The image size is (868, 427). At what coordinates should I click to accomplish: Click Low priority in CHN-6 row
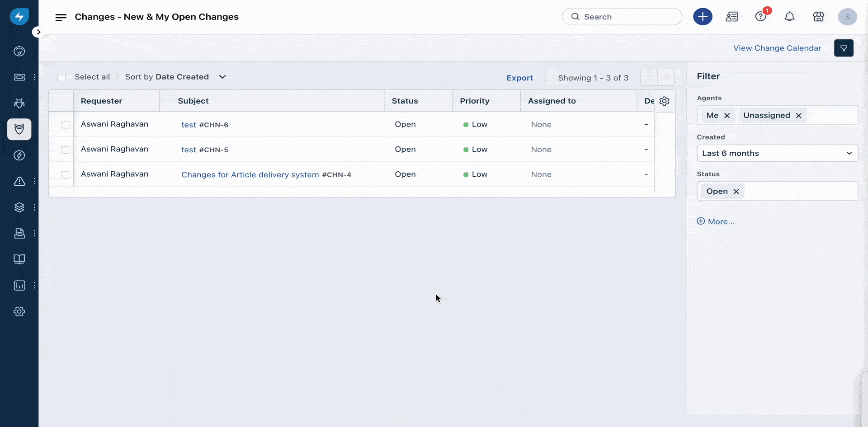[x=479, y=124]
